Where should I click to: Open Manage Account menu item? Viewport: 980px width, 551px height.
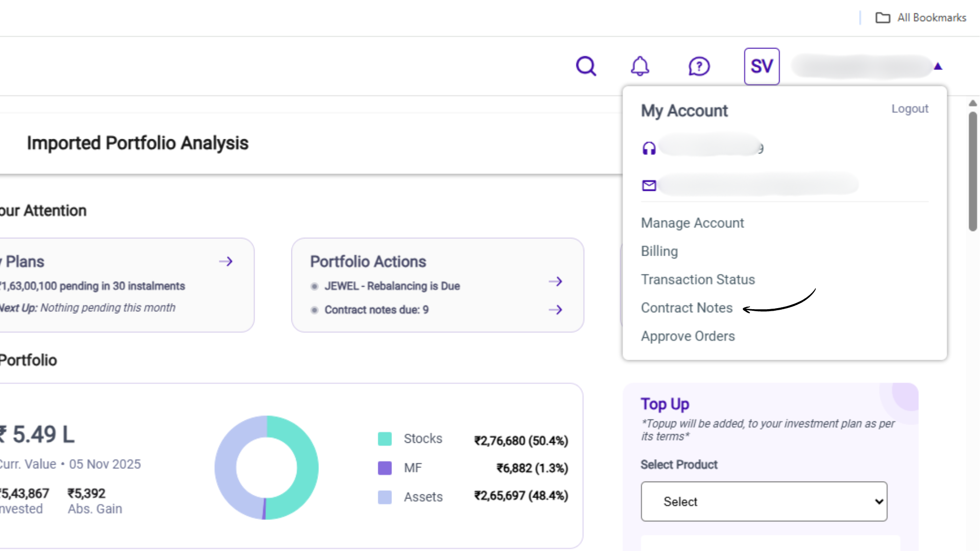[692, 223]
